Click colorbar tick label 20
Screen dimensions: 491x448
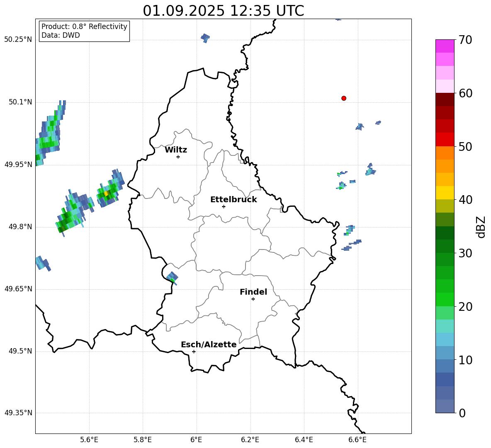click(x=465, y=307)
